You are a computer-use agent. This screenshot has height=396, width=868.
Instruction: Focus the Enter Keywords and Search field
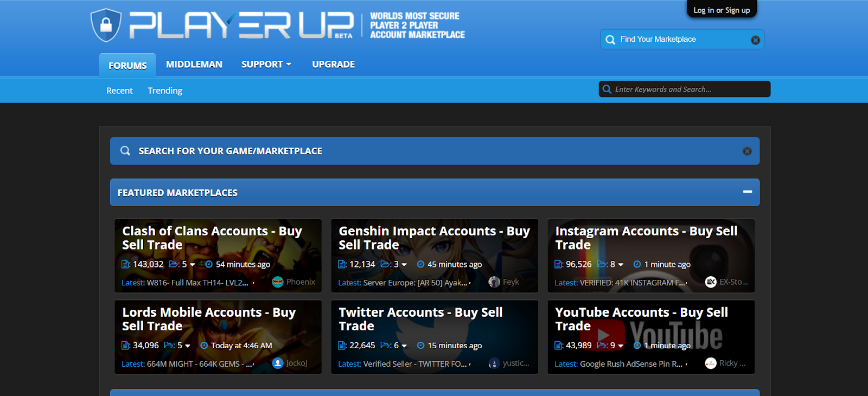pyautogui.click(x=685, y=89)
